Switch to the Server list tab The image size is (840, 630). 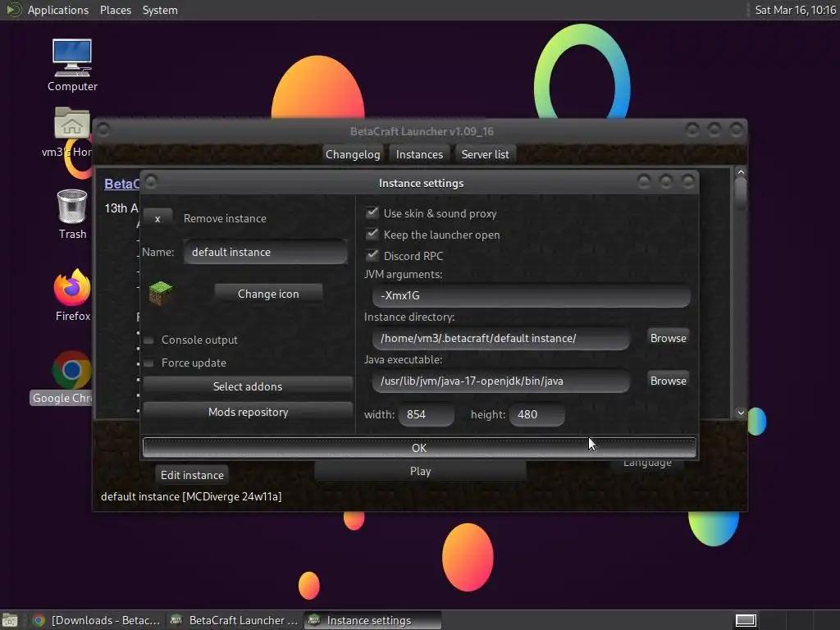point(486,154)
